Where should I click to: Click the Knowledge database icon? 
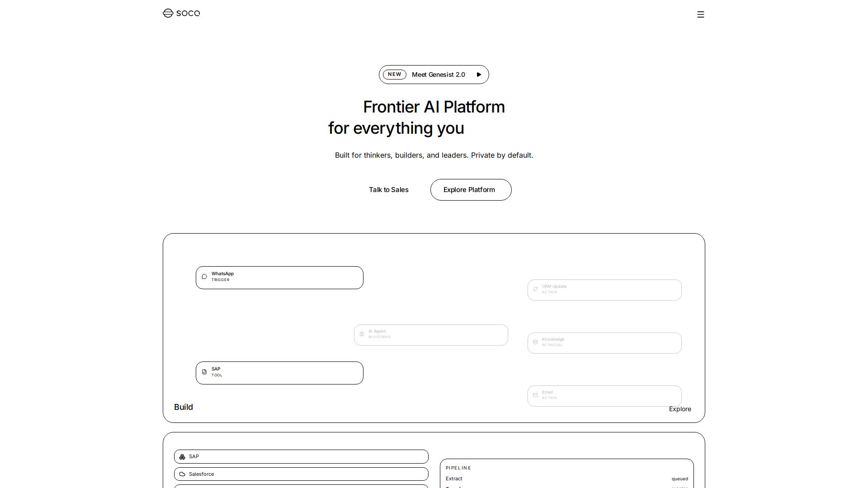click(535, 342)
